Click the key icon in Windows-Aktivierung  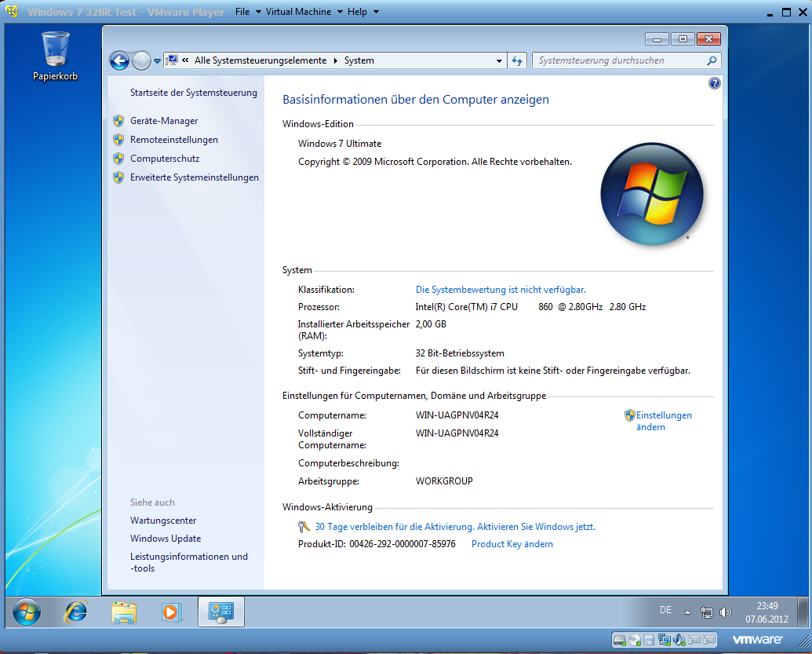tap(304, 527)
